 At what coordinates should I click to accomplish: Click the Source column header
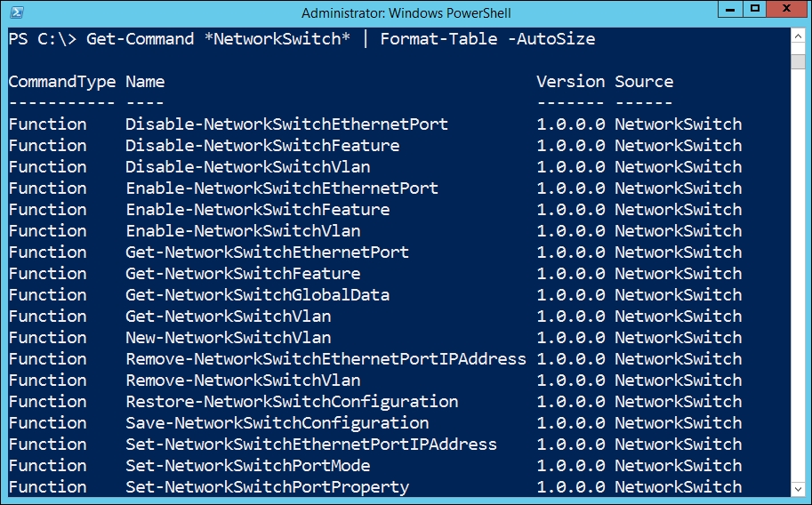click(644, 82)
